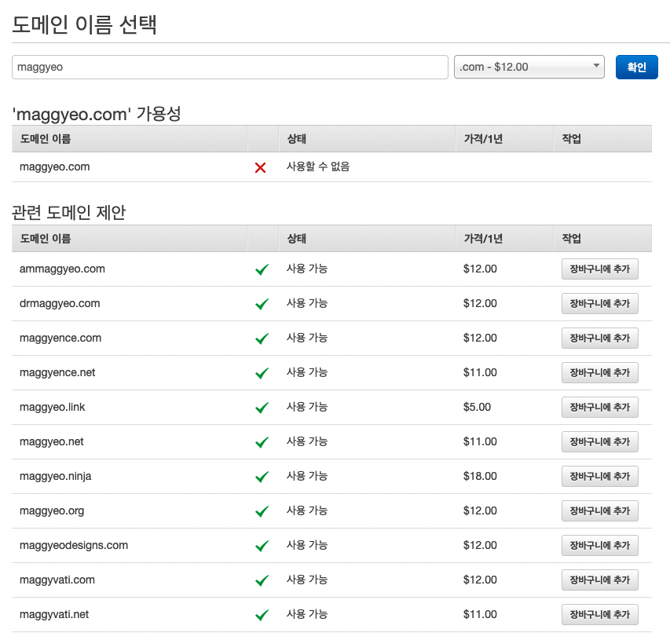Image resolution: width=670 pixels, height=644 pixels.
Task: Click green checkmark for maggyvati.com
Action: (262, 580)
